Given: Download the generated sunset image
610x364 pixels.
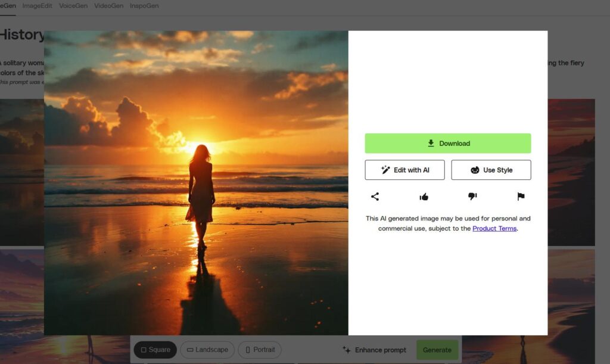Looking at the screenshot, I should click(447, 143).
